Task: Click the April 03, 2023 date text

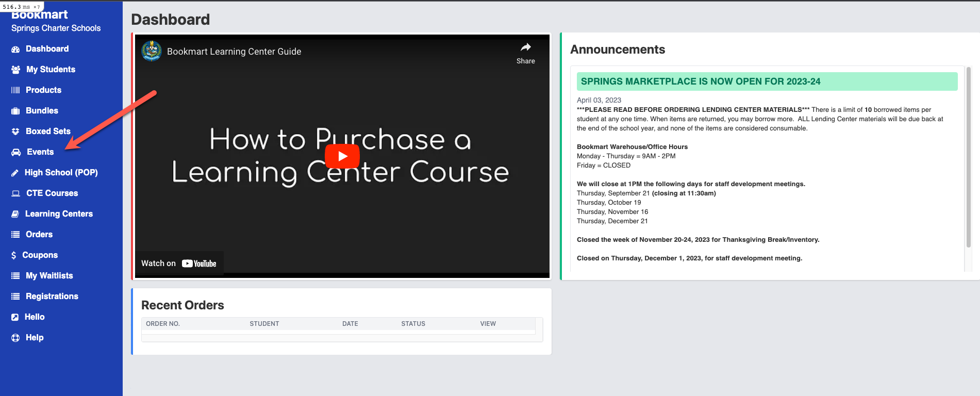Action: coord(599,100)
